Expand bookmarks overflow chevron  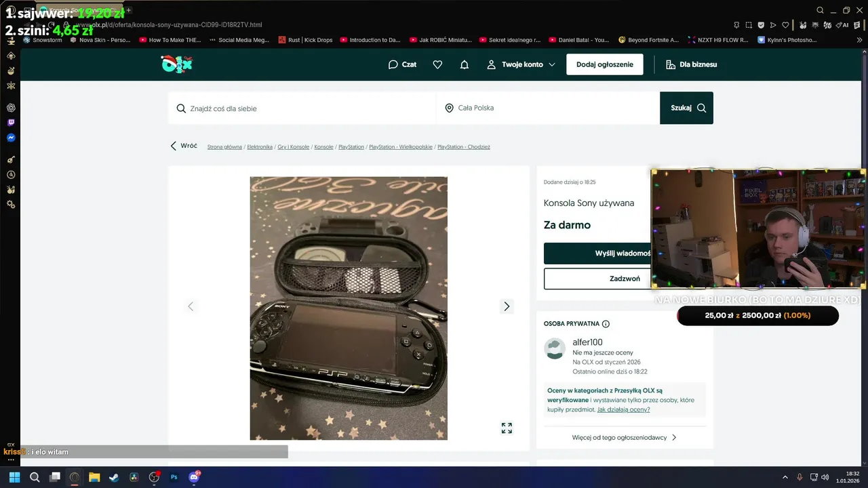[860, 40]
